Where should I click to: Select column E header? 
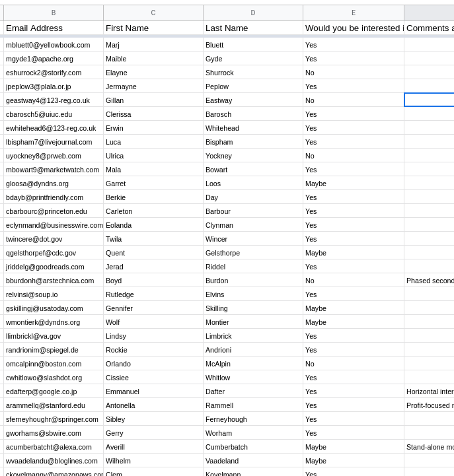(354, 13)
